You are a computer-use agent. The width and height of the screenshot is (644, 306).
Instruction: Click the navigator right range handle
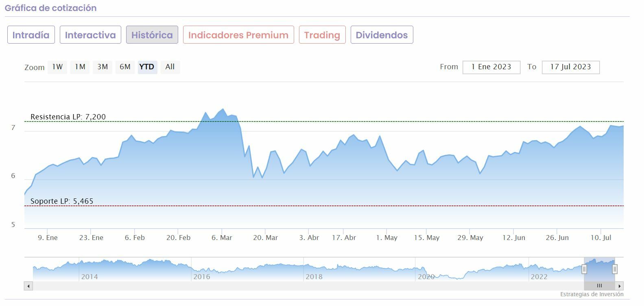(x=615, y=269)
